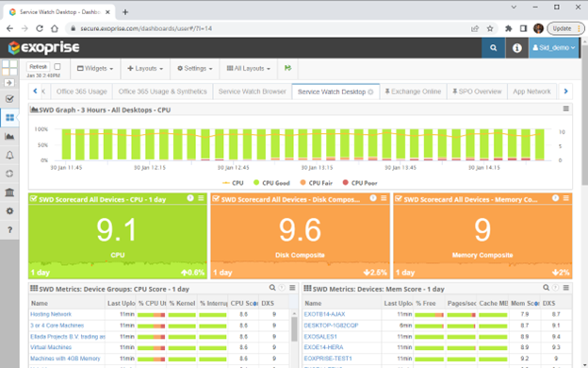Open the area chart icon in sidebar
This screenshot has width=588, height=368.
(x=9, y=136)
